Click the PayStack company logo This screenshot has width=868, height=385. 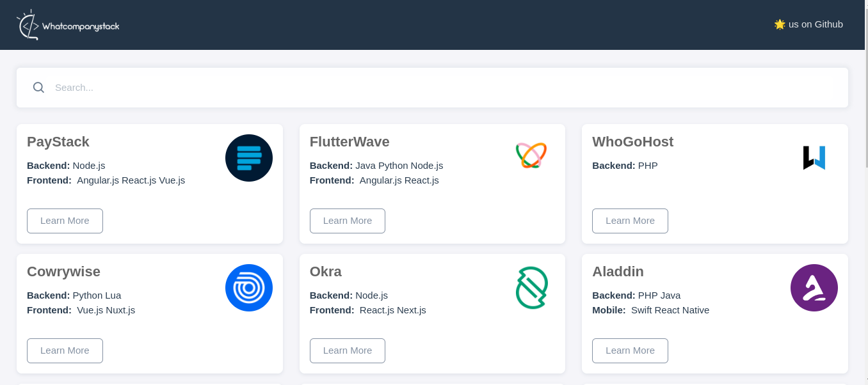point(248,157)
